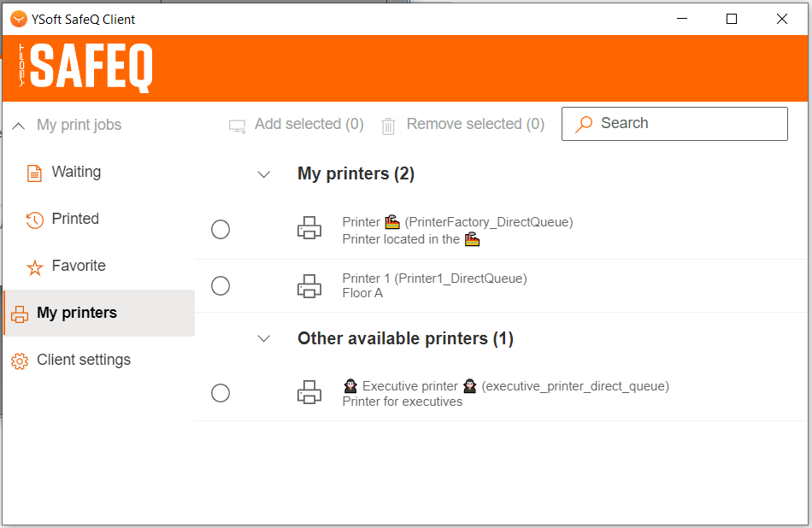
Task: Click the gear icon for Client settings
Action: tap(19, 361)
